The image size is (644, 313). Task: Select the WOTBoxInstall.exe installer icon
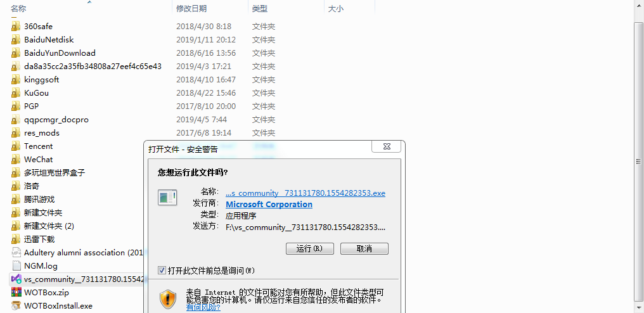tap(16, 305)
